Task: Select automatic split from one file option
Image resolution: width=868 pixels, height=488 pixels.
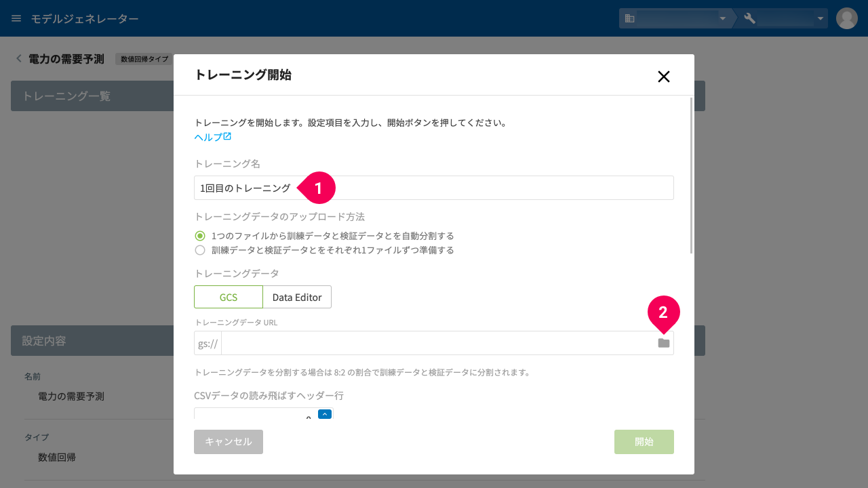Action: pos(200,236)
